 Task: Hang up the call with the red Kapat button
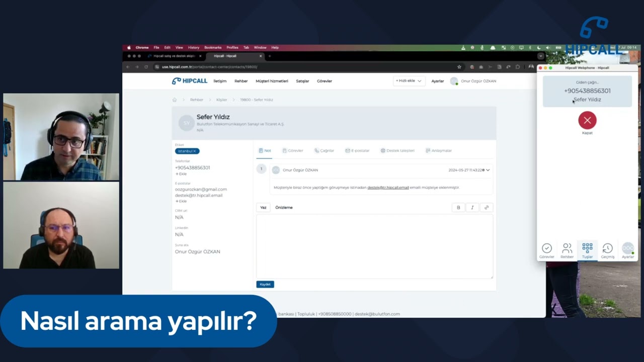[x=587, y=121]
